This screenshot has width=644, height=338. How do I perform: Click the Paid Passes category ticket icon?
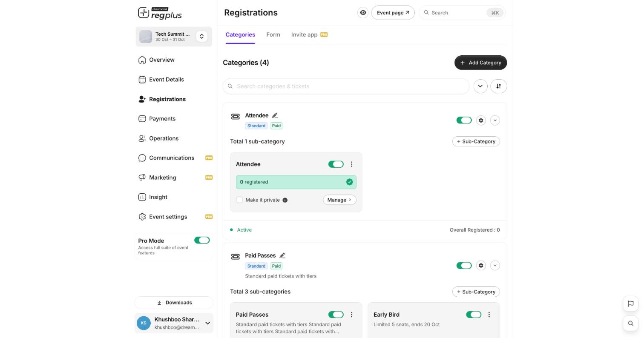[x=236, y=256]
